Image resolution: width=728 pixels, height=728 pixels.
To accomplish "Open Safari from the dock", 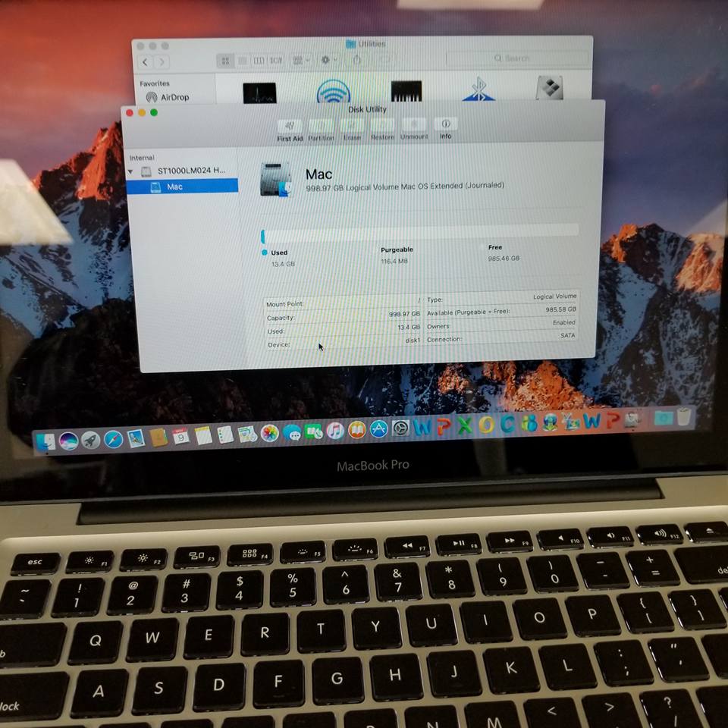I will [114, 438].
